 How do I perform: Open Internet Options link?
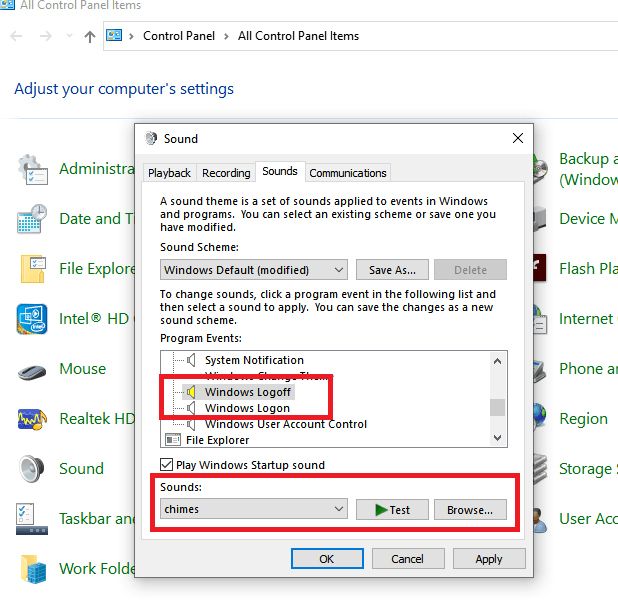pos(588,318)
